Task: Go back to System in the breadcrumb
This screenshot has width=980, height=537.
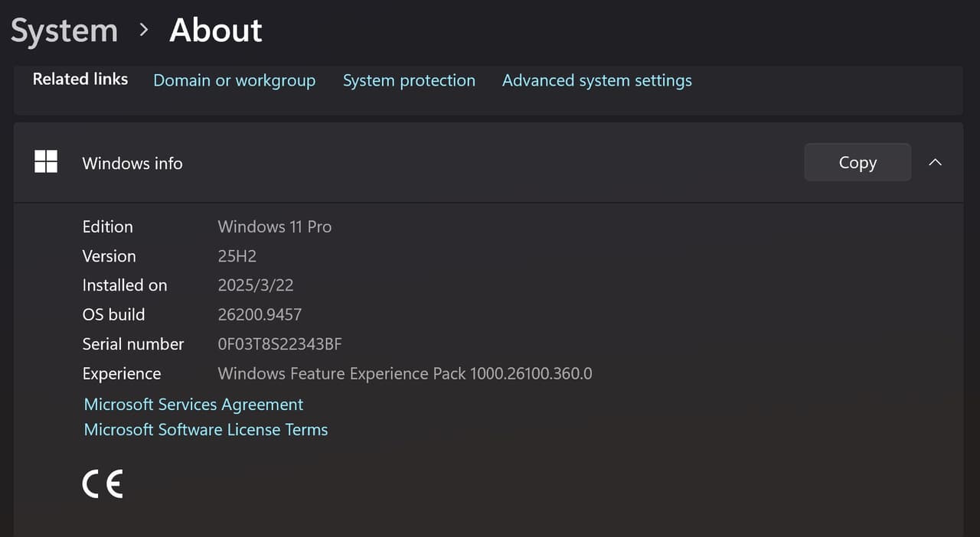Action: point(64,31)
